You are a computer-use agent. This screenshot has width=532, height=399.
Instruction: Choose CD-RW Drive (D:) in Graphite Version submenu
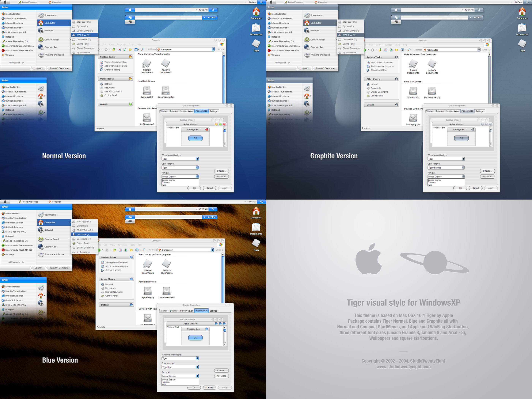pos(351,31)
